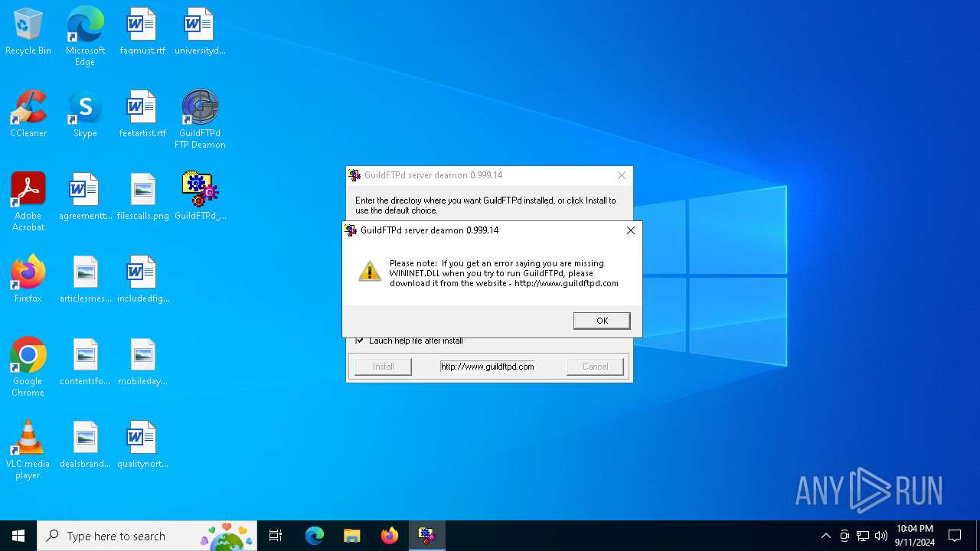980x551 pixels.
Task: Select GuildFTPd installer taskbar button
Action: [427, 536]
